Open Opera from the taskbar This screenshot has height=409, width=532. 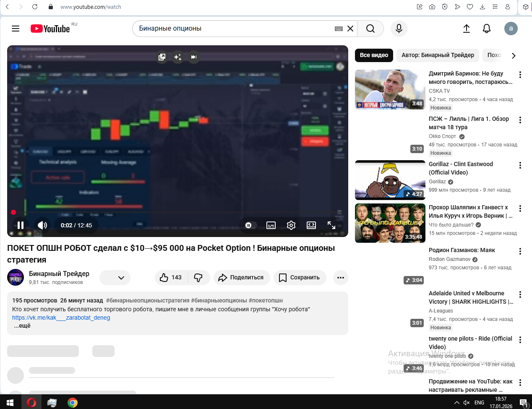point(31,403)
